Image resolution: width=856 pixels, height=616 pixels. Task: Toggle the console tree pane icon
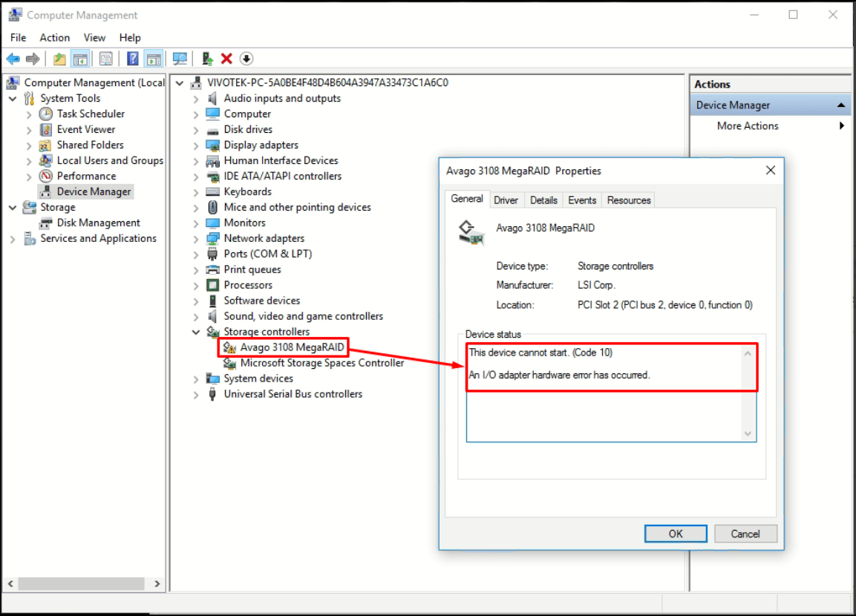(x=79, y=59)
